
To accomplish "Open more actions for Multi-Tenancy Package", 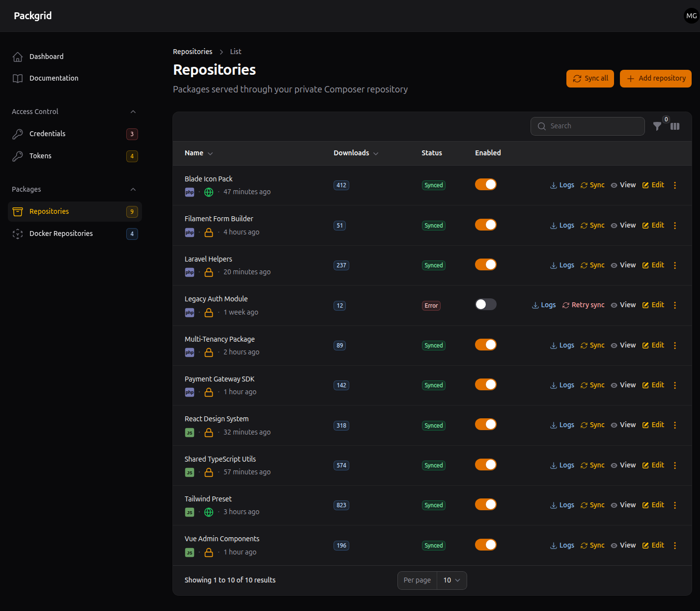I will point(675,346).
